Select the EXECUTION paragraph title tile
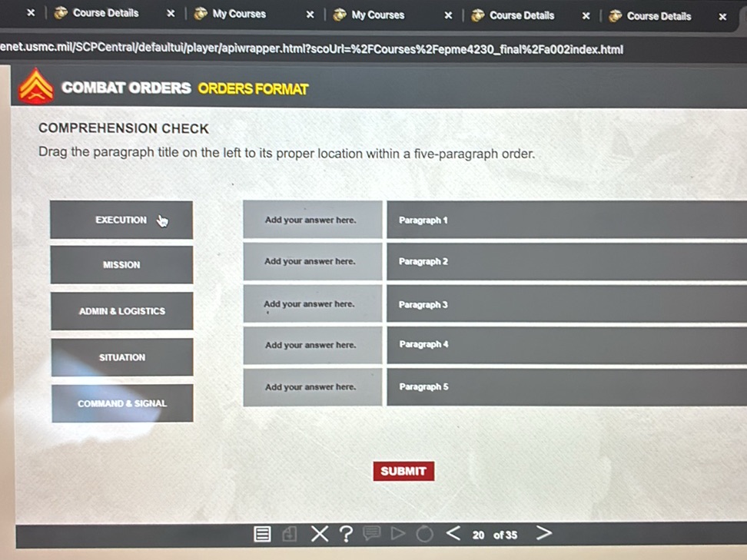This screenshot has height=560, width=747. pyautogui.click(x=121, y=220)
